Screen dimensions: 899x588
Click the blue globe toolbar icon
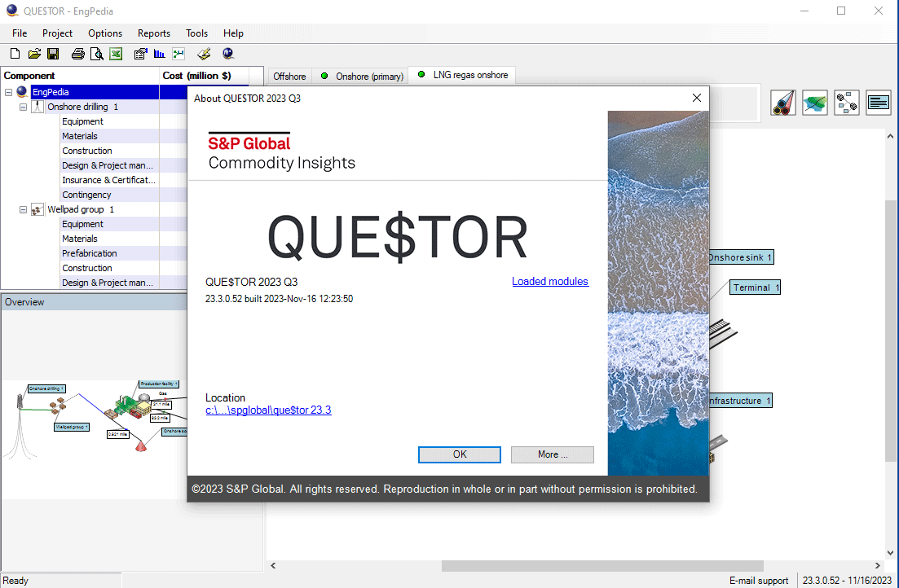tap(228, 54)
